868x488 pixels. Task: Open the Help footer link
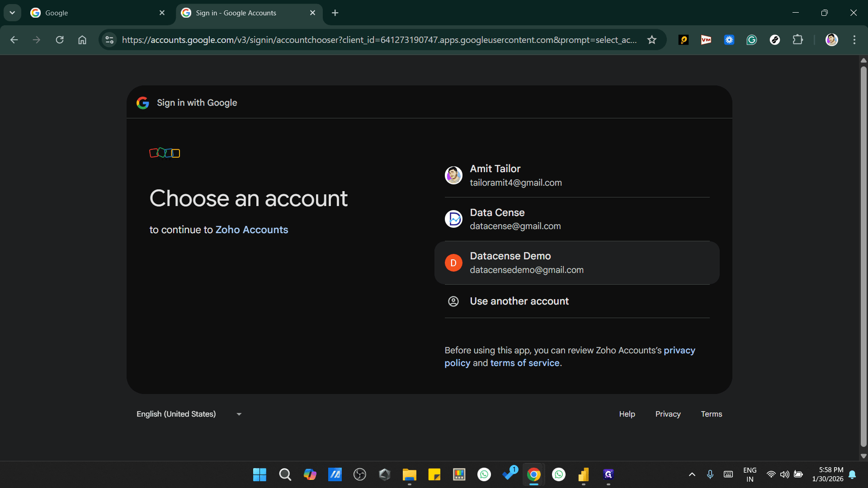(x=627, y=414)
